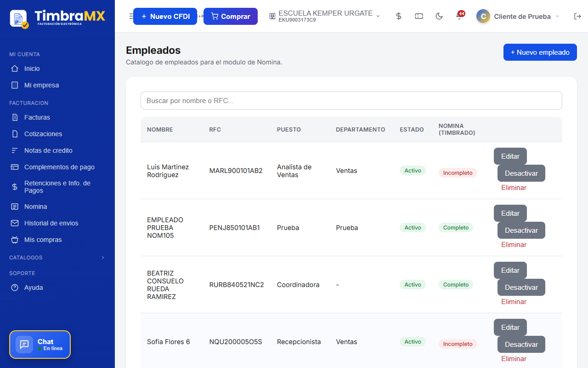The image size is (588, 368).
Task: Click the ticket icon in the top bar
Action: tap(419, 16)
